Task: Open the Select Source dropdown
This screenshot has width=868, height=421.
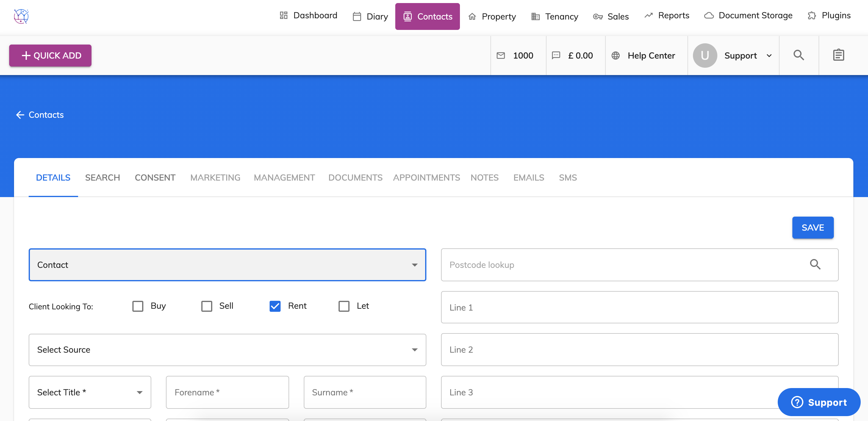Action: point(227,350)
